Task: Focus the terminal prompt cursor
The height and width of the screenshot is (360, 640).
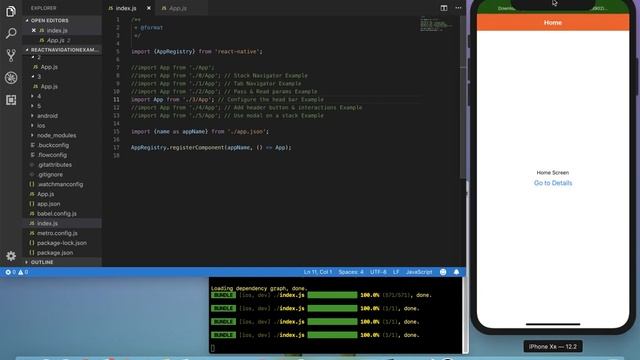Action: click(213, 348)
